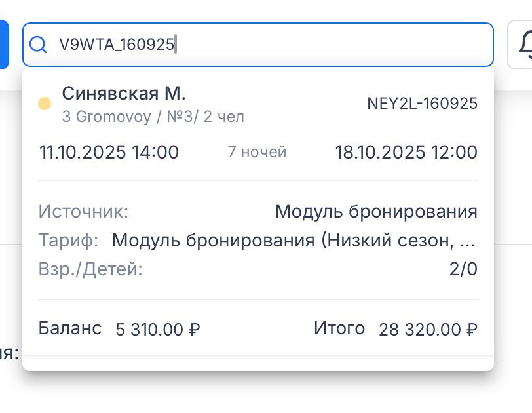Click the guests count 2/0
Viewport: 532px width, 413px height.
(x=463, y=269)
